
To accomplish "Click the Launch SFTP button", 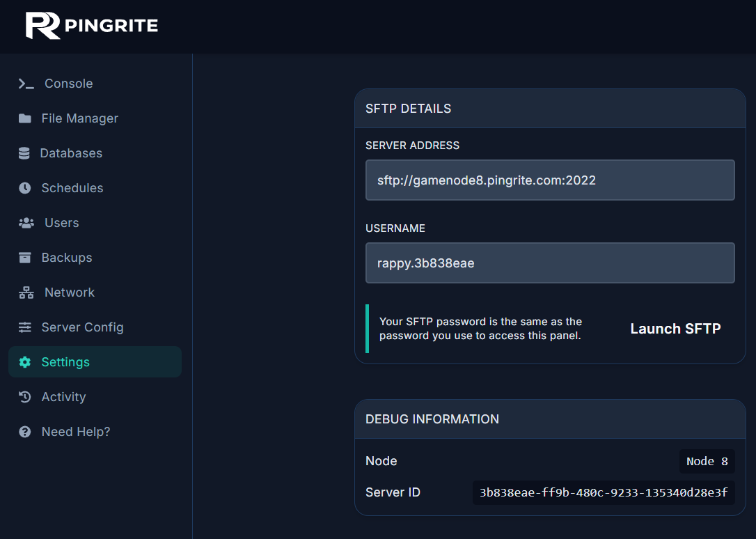I will [675, 328].
